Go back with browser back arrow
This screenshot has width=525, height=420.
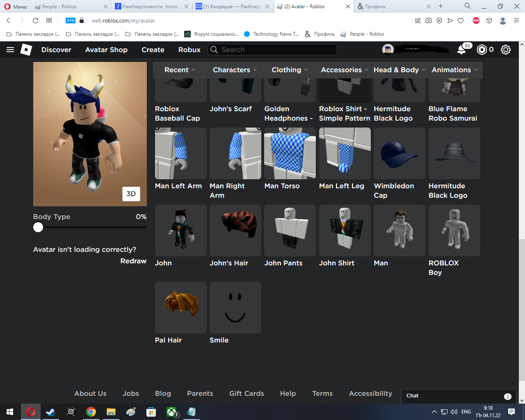[8, 21]
